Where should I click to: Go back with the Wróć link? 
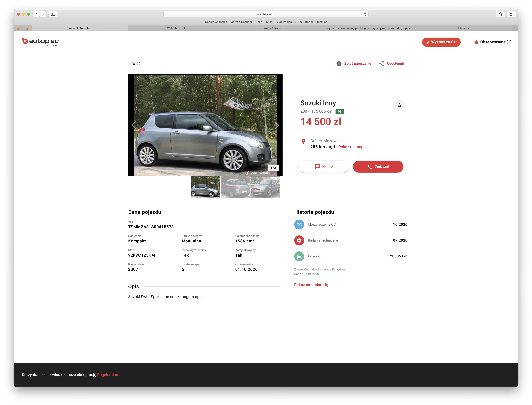(134, 64)
